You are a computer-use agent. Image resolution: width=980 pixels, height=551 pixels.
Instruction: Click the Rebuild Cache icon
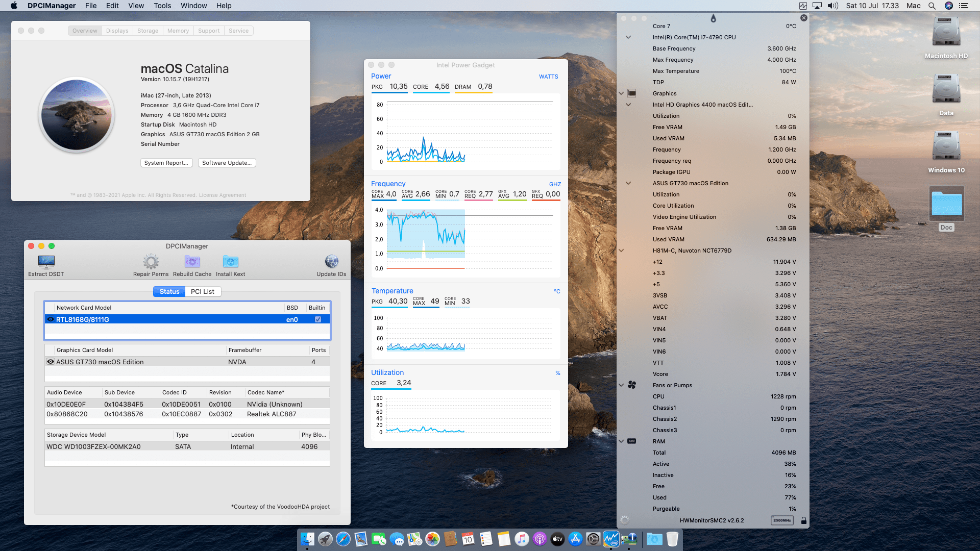[x=192, y=262]
